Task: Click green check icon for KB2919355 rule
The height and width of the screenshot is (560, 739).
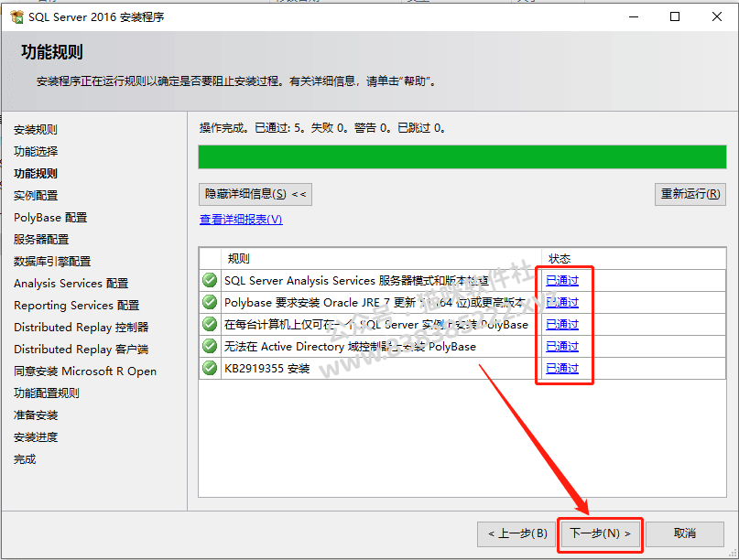Action: [210, 368]
